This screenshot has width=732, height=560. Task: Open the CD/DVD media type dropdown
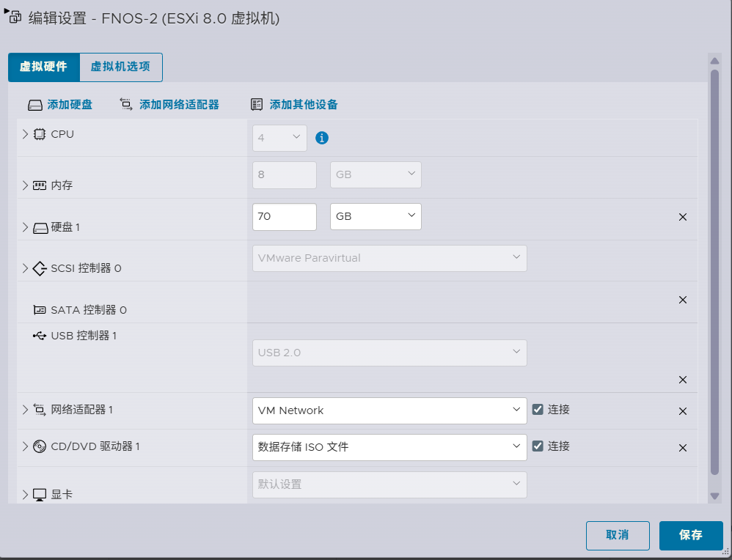[389, 447]
